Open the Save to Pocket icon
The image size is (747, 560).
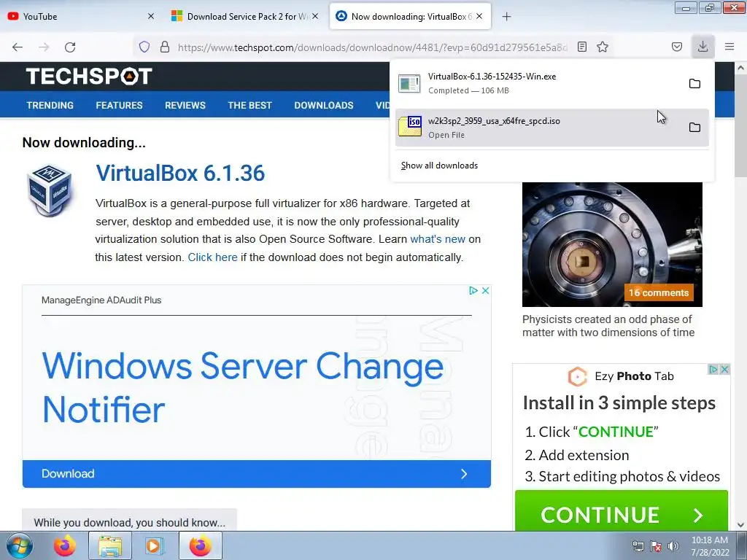[x=677, y=47]
